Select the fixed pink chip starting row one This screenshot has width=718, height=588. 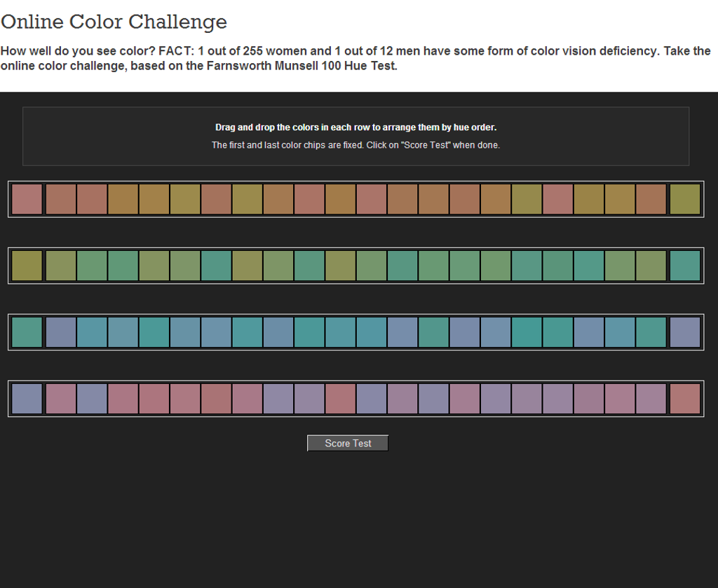point(27,199)
